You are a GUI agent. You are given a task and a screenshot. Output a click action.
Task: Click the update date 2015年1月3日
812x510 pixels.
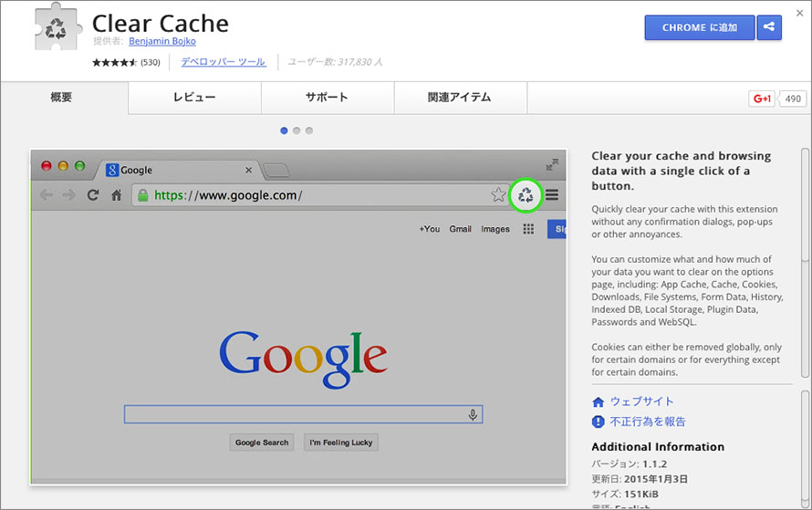point(656,479)
